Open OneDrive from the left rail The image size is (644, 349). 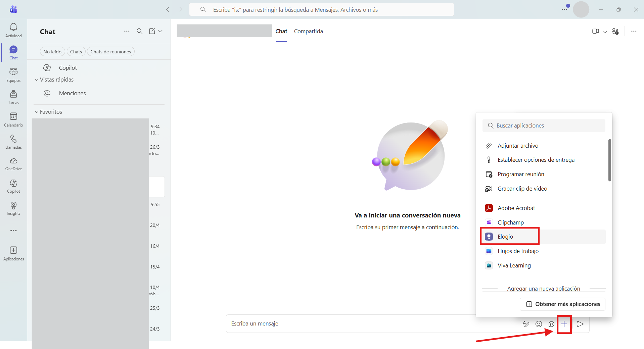[13, 164]
